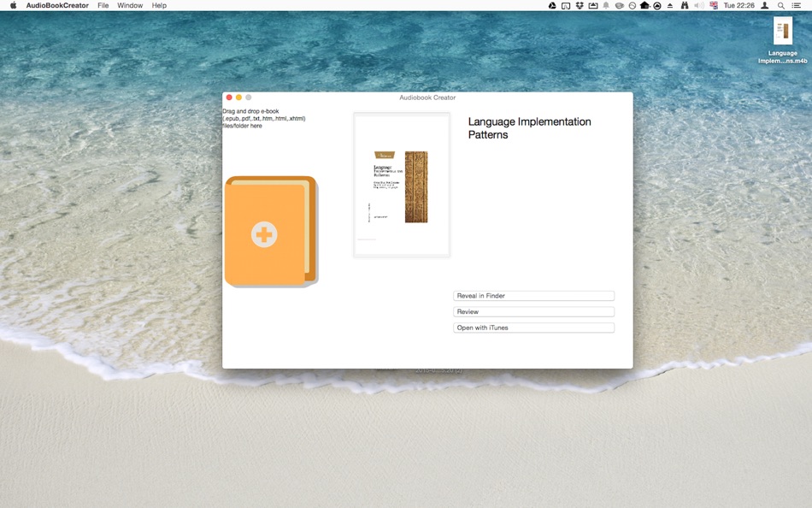Screen dimensions: 812x508
Task: Click the drag and drop e-book instructions
Action: tap(264, 118)
